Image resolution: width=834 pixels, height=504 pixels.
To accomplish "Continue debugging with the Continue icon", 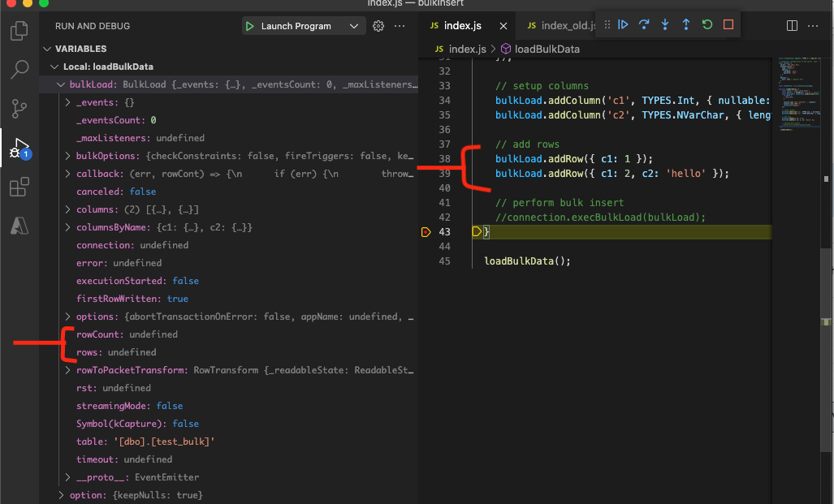I will [x=623, y=24].
